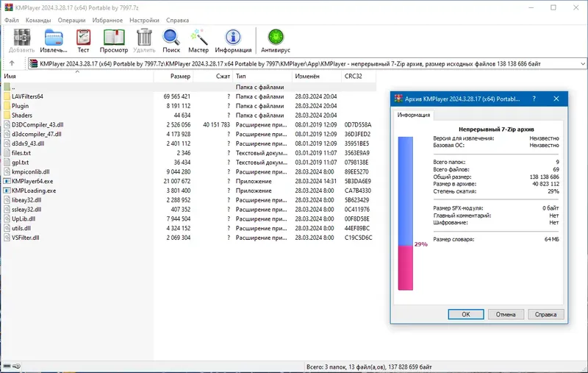This screenshot has height=373, width=588.
Task: Open the Операции menu
Action: click(x=71, y=21)
